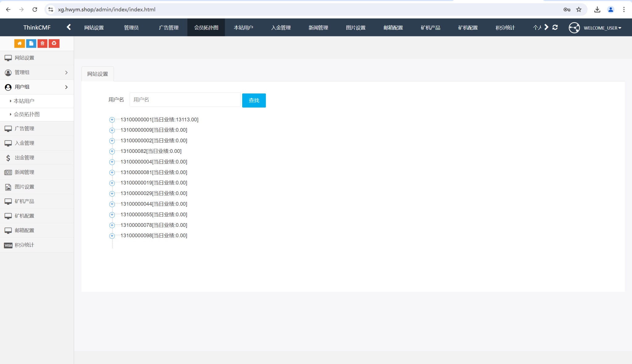Expand tree node 13100000098
This screenshot has width=632, height=364.
click(112, 236)
